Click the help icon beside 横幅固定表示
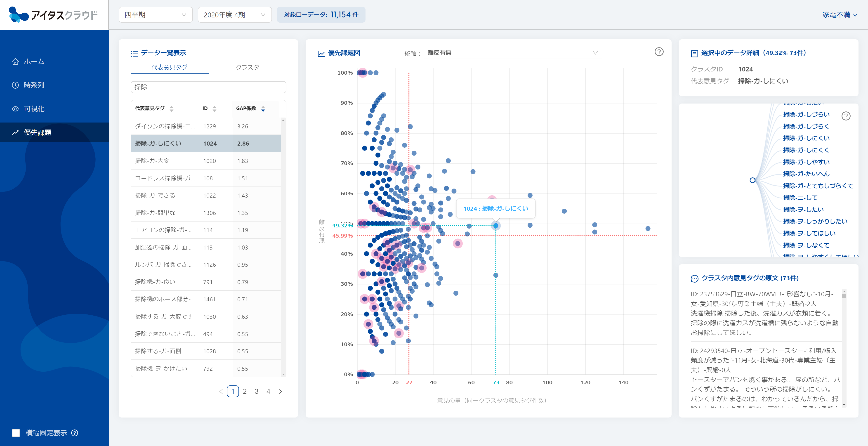Image resolution: width=868 pixels, height=446 pixels. coord(75,433)
